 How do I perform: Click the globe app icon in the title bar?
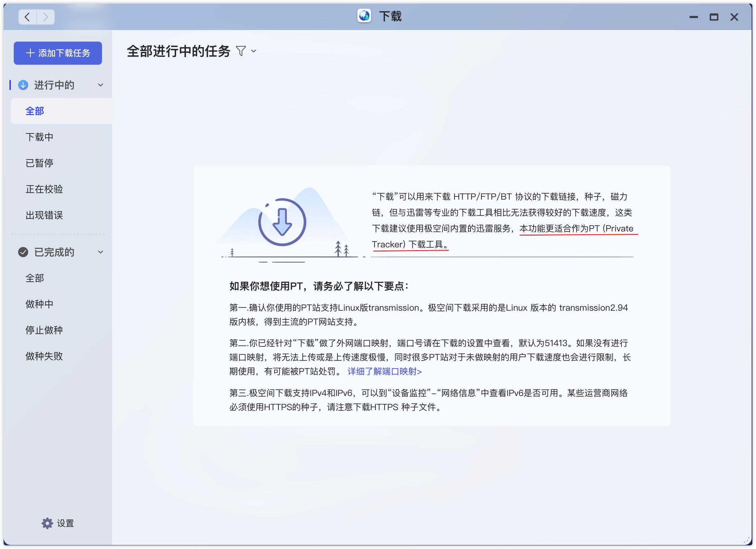[x=364, y=16]
